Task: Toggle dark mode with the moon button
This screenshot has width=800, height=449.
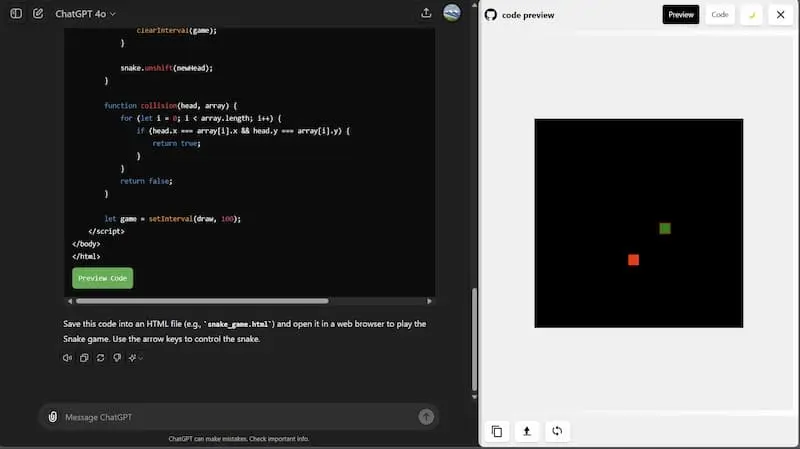Action: [x=751, y=15]
